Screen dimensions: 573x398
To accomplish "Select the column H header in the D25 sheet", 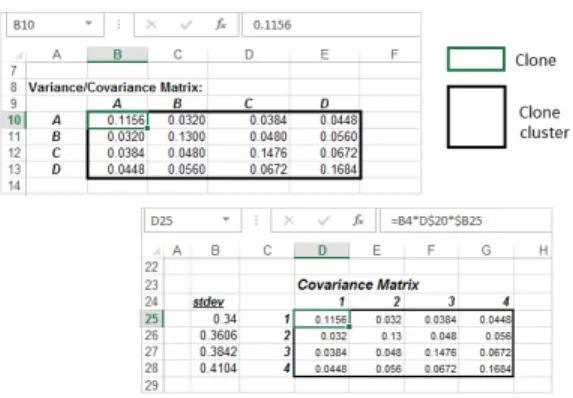I will tap(543, 251).
